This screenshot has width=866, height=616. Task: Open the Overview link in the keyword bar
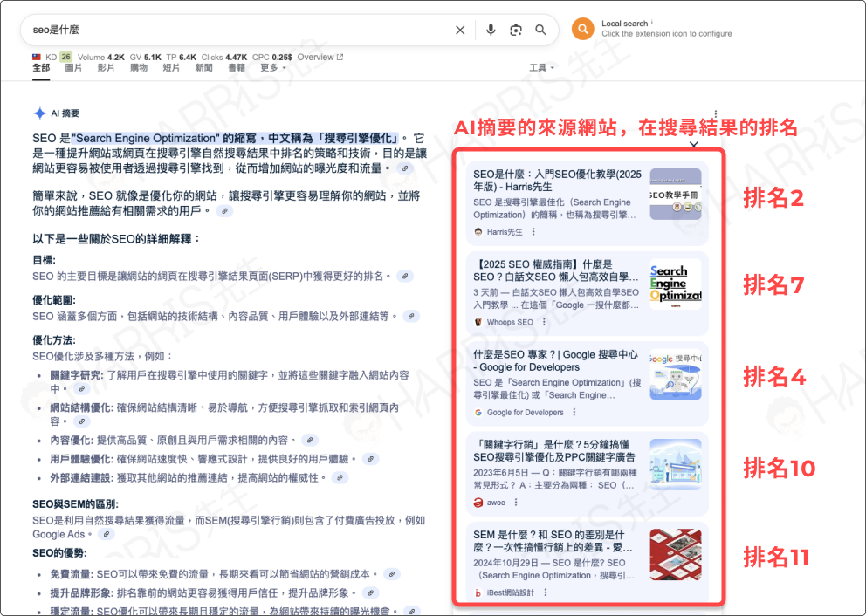pyautogui.click(x=320, y=57)
